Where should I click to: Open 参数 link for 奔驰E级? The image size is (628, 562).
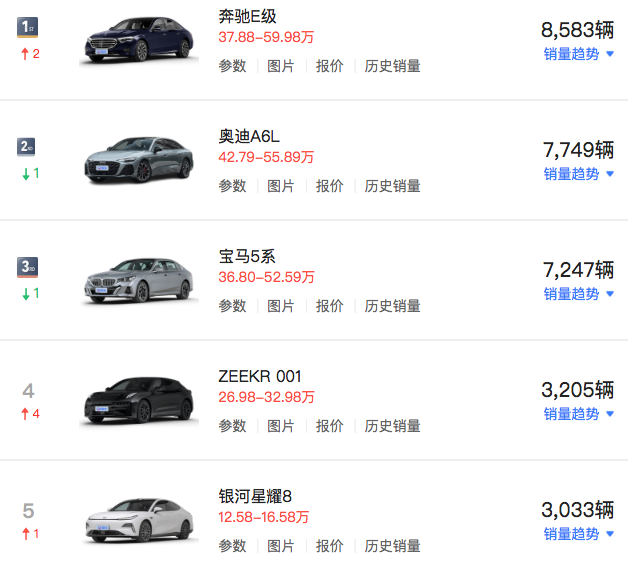(x=232, y=66)
